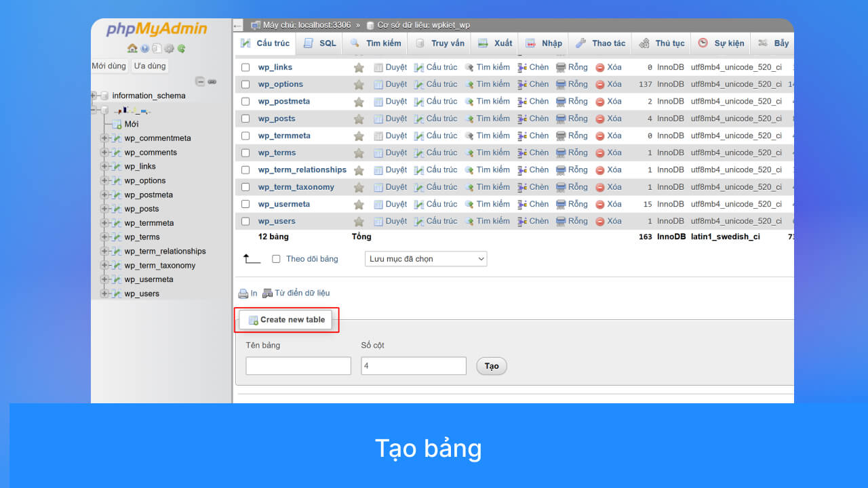Click favorite star for wp_users
This screenshot has height=488, width=868.
[x=359, y=221]
